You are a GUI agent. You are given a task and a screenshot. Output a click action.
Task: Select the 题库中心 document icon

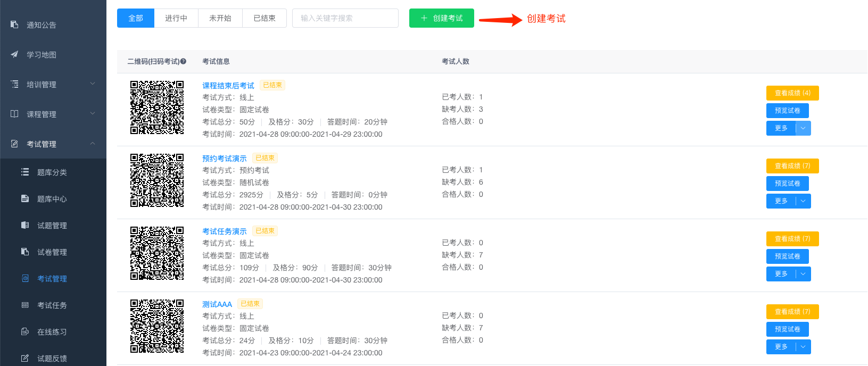tap(25, 198)
